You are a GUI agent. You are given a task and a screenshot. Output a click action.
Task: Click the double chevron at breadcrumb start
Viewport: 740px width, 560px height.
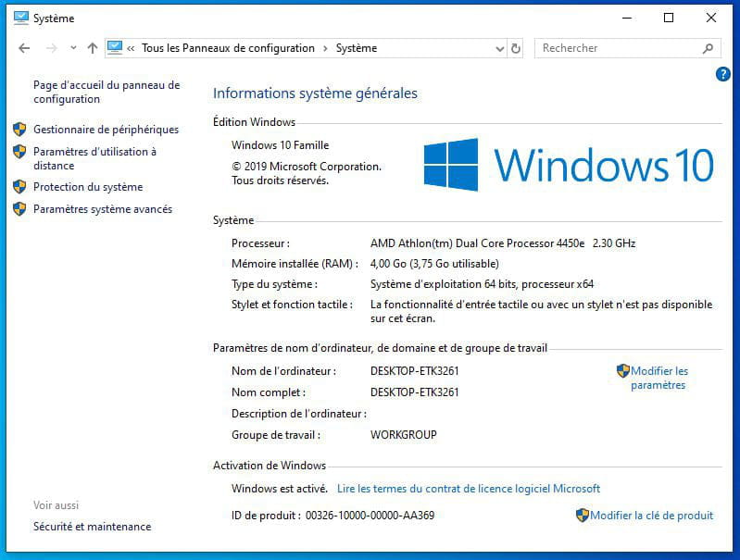click(x=131, y=48)
